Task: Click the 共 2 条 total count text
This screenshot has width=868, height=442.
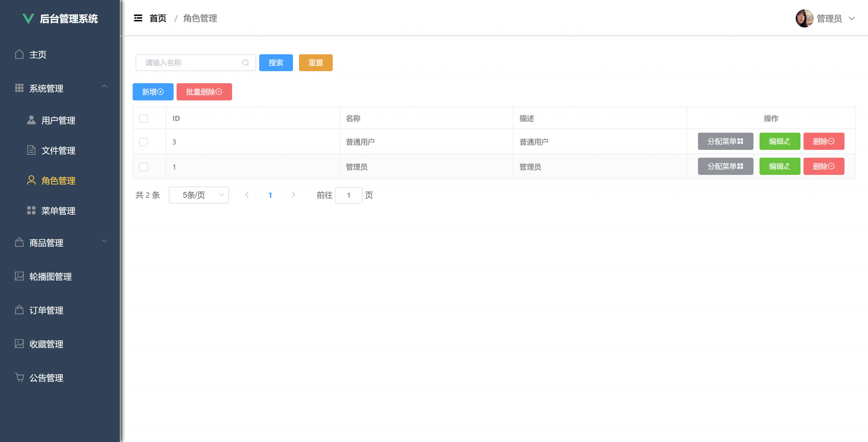Action: (x=148, y=195)
